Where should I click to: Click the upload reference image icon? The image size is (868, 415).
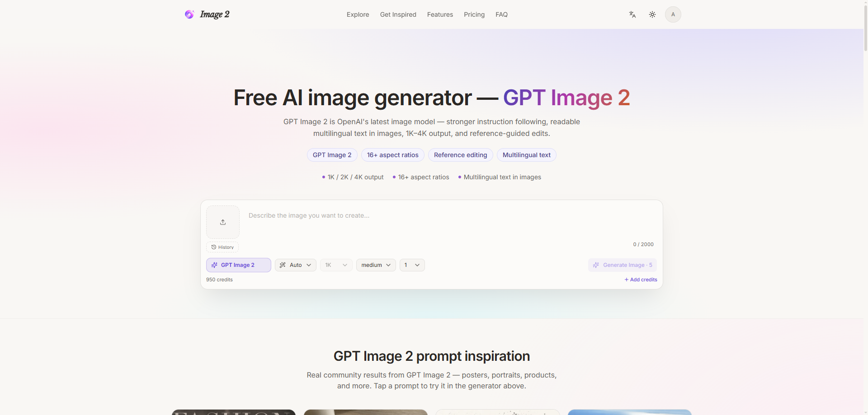(x=223, y=222)
